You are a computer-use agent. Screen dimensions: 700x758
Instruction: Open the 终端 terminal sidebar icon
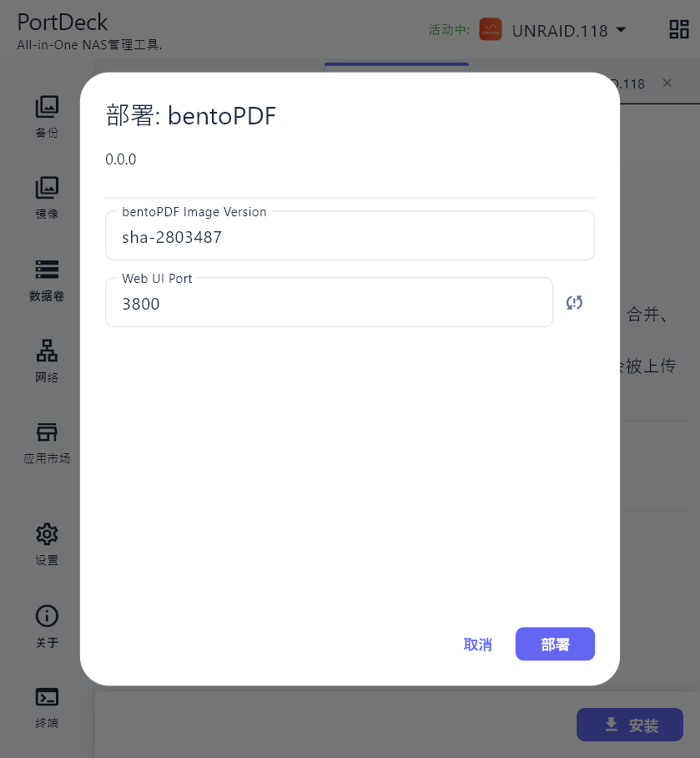[47, 697]
